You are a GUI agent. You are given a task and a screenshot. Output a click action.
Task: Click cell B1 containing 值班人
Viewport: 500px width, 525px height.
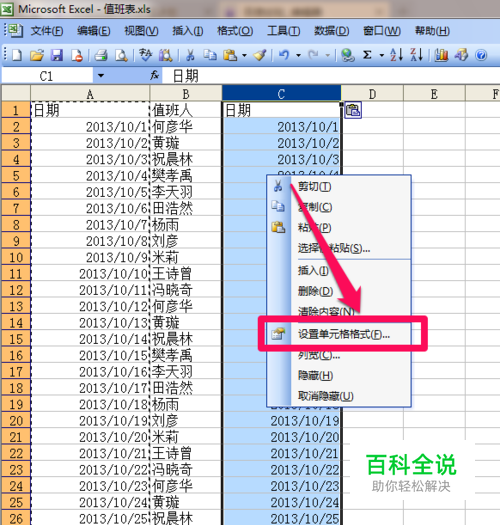point(186,110)
